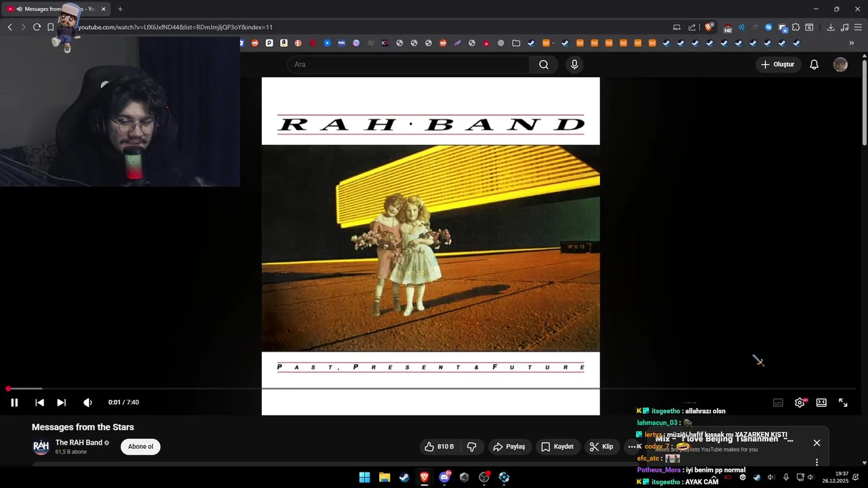Open The RAH Band channel name link

click(79, 443)
